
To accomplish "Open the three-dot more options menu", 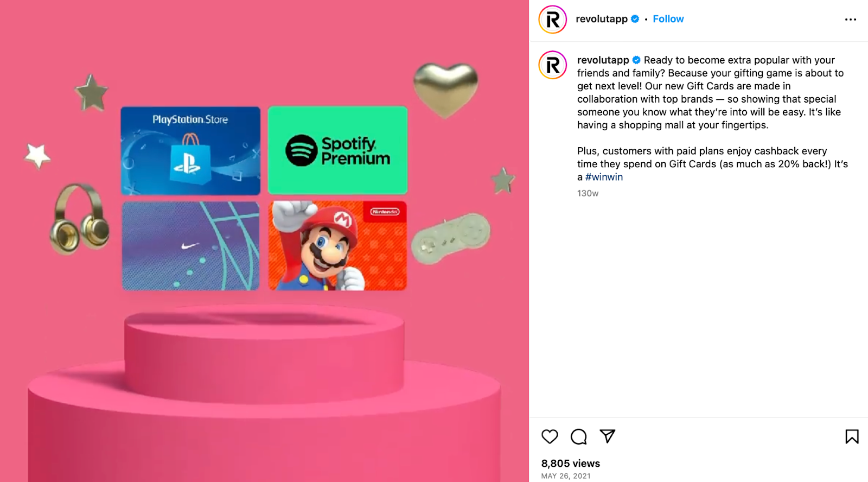I will (x=851, y=20).
